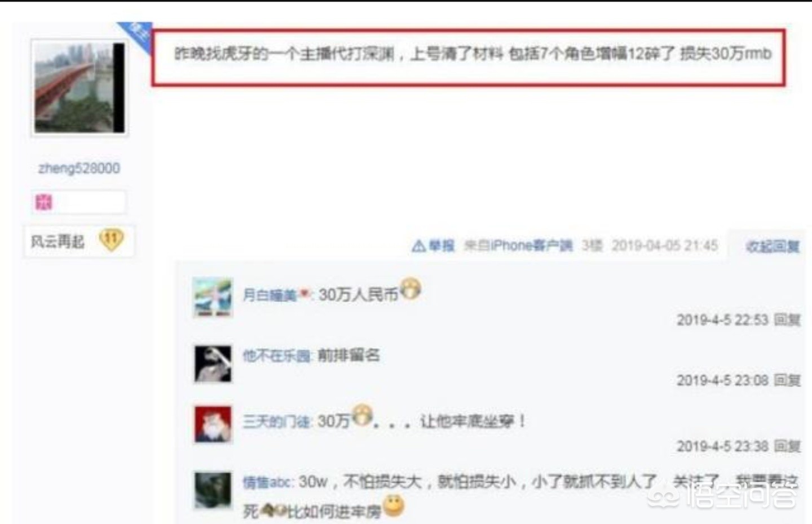Click the shocked emoji after 30万人民币

coord(410,290)
